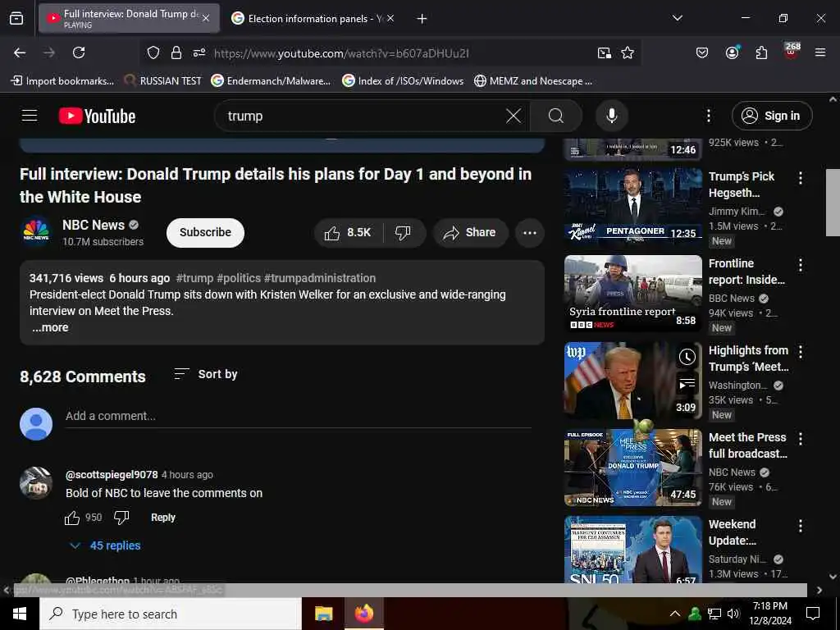Screen dimensions: 840x630
Task: Open Windows Start menu
Action: 20,614
